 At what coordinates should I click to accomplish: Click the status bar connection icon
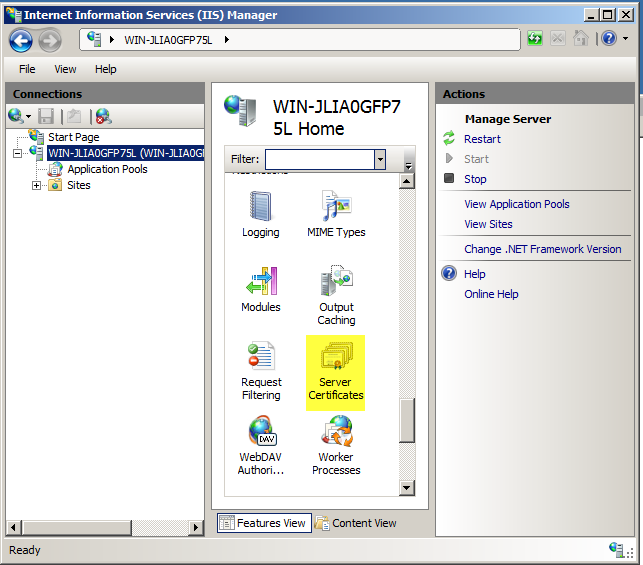tap(616, 549)
